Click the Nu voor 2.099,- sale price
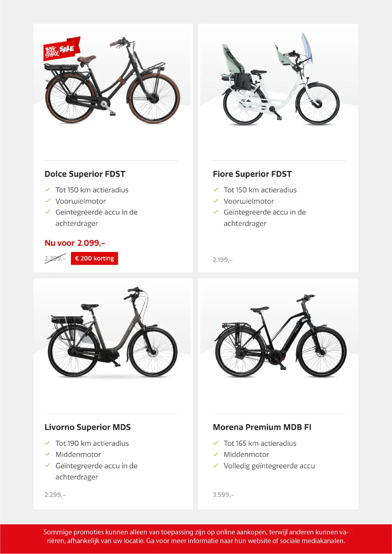This screenshot has width=392, height=554. coord(75,243)
